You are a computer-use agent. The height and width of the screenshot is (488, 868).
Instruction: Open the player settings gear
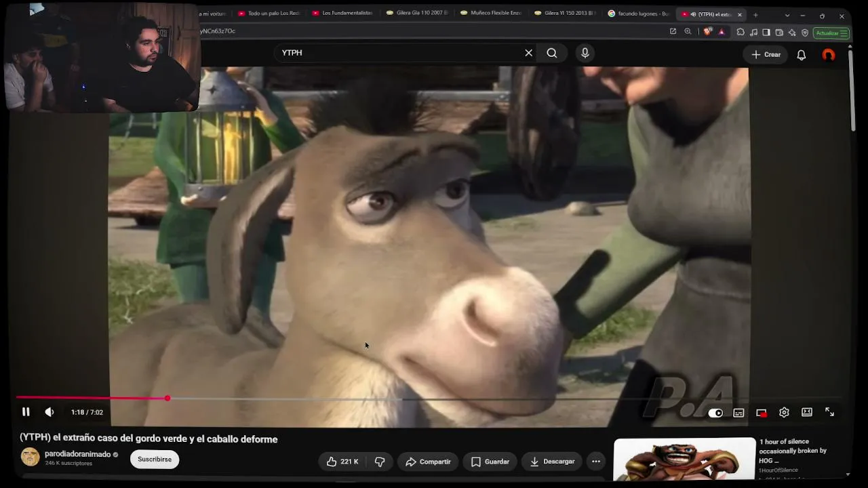784,412
